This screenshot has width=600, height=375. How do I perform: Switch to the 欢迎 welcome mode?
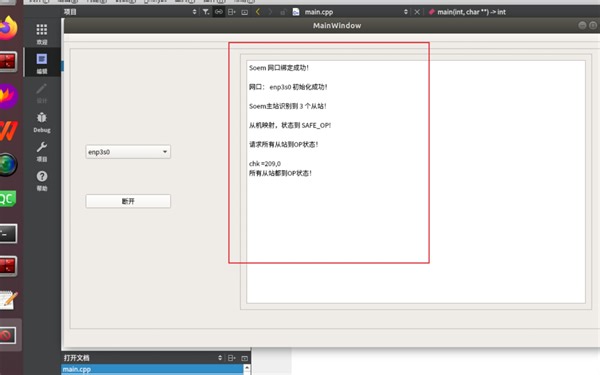pyautogui.click(x=42, y=34)
